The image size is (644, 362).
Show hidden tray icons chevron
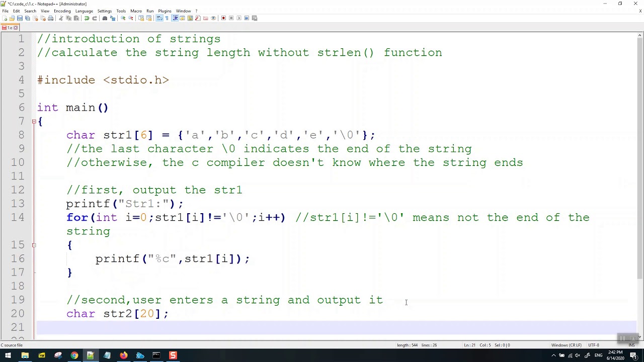click(x=553, y=356)
